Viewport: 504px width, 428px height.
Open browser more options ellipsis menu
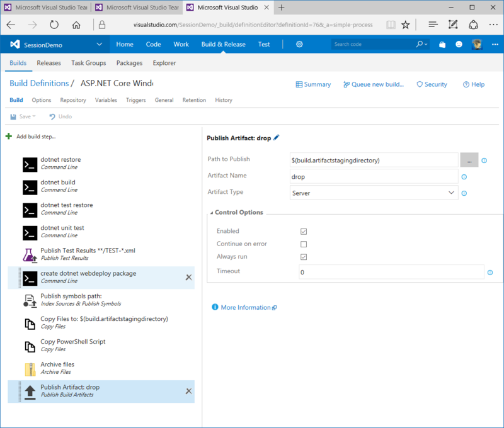493,25
